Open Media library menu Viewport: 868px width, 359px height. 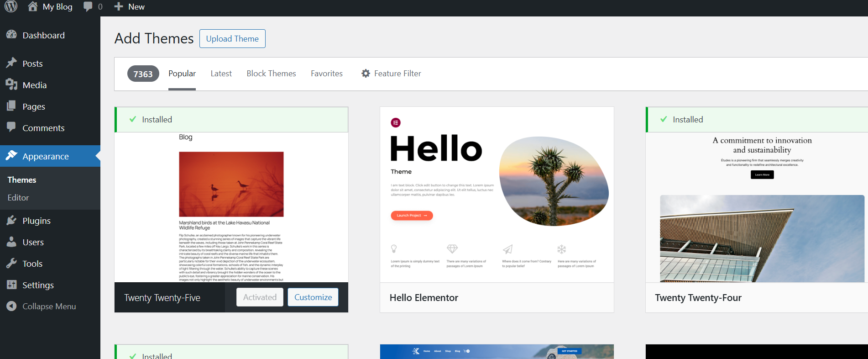[50, 85]
